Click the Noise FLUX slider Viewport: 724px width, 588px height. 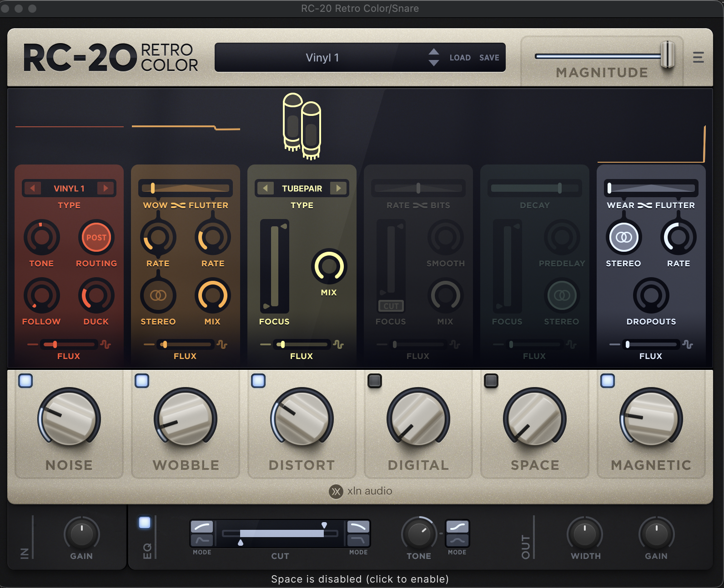click(x=69, y=344)
